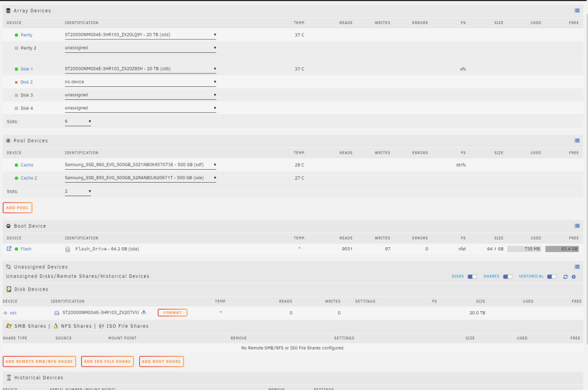Click red X status icon for Disk 2
This screenshot has width=588, height=390.
[16, 82]
